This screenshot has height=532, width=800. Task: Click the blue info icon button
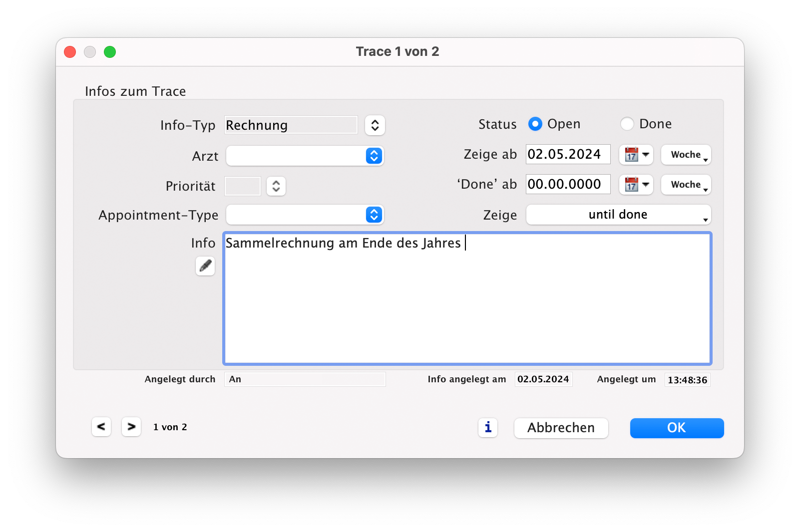click(x=487, y=427)
